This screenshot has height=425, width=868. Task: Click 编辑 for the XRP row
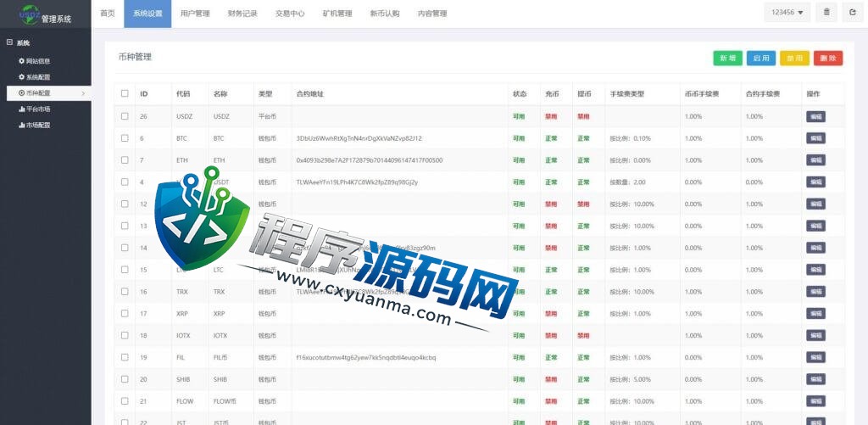tap(815, 314)
